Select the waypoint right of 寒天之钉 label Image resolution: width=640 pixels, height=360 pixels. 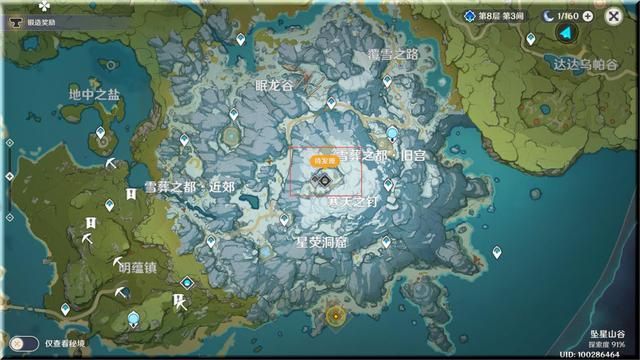point(388,185)
